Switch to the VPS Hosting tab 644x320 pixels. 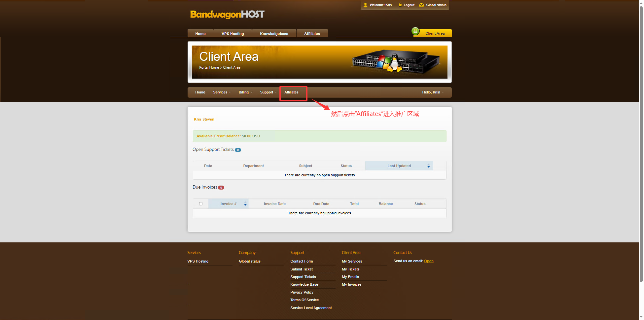[233, 34]
